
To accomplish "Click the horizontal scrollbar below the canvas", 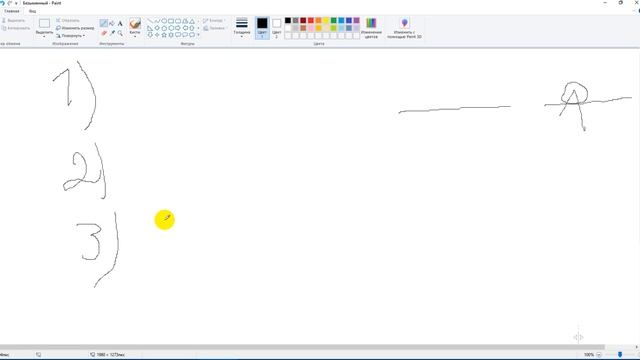I will click(x=302, y=347).
